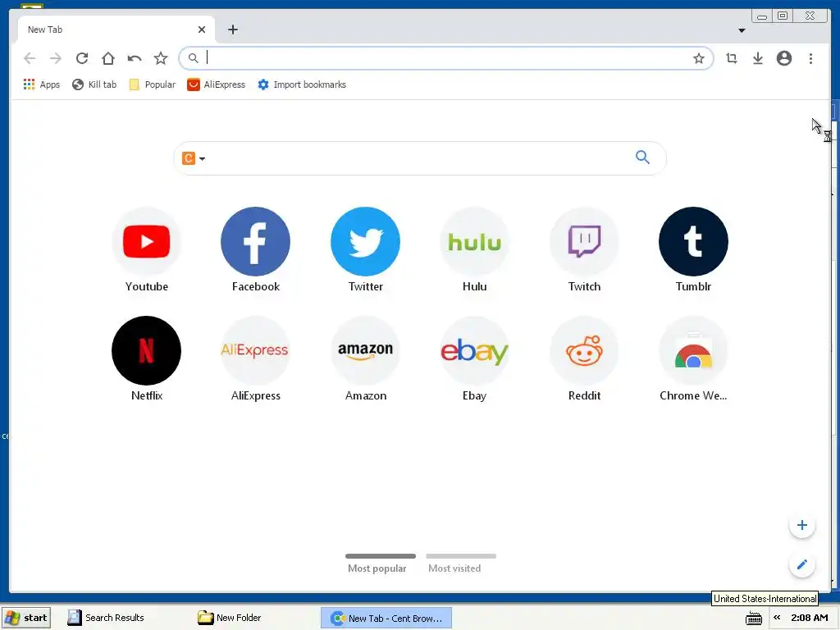Open the Apps bookmark

[x=41, y=84]
